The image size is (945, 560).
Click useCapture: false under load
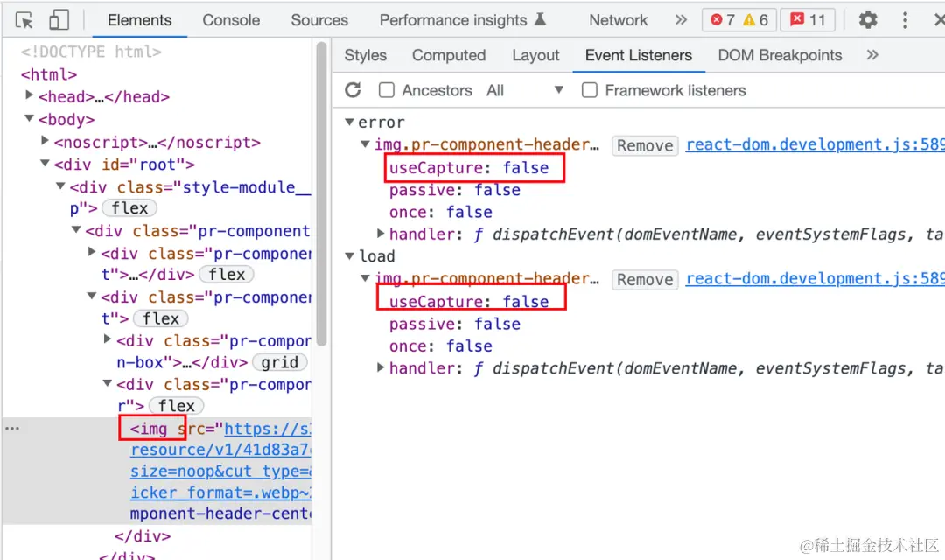click(x=469, y=301)
